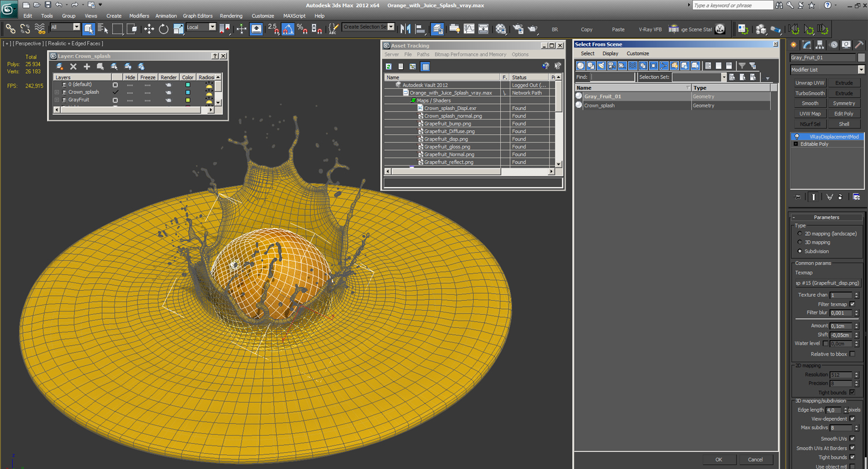Toggle Water level checkbox

coord(826,344)
